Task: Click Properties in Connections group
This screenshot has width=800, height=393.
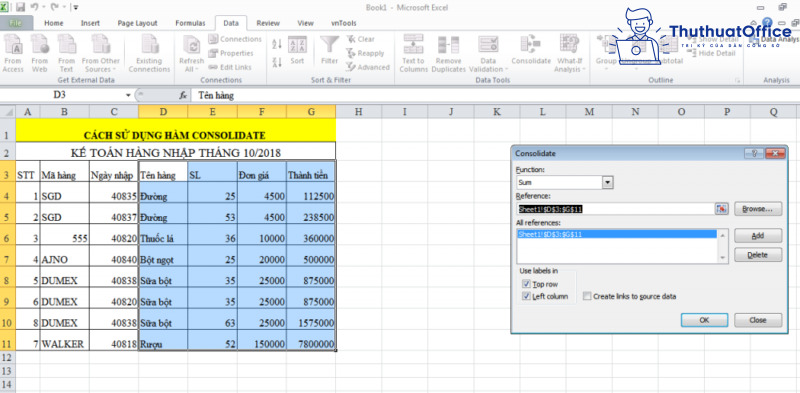Action: tap(231, 53)
